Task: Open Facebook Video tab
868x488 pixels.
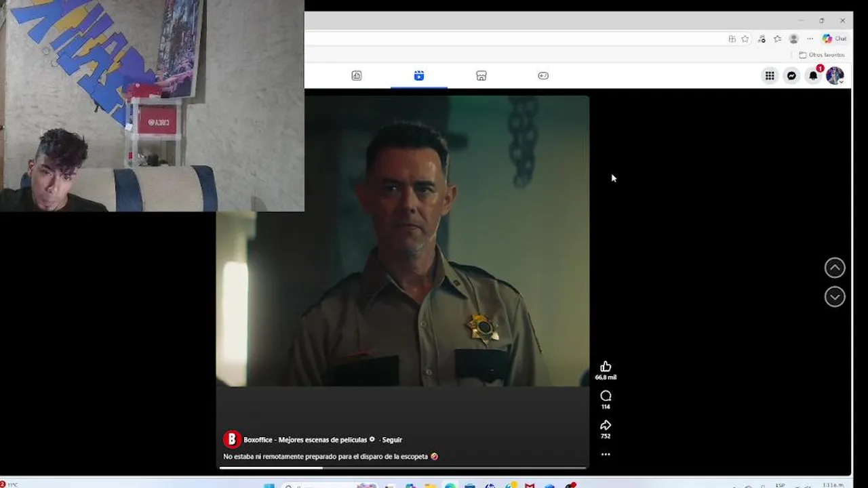Action: pyautogui.click(x=357, y=76)
